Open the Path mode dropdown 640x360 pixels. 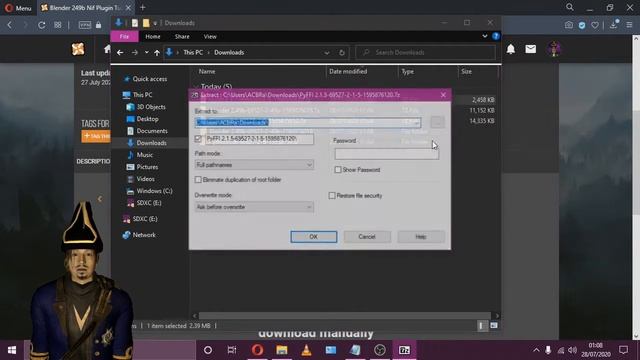tap(254, 165)
